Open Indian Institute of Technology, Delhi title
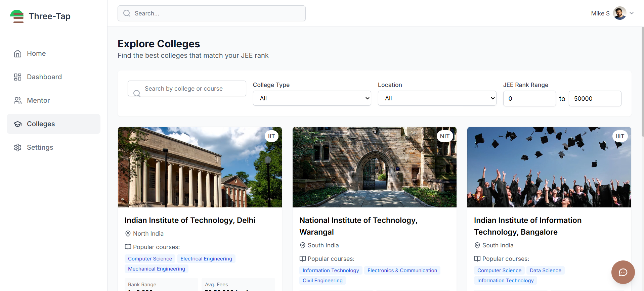The width and height of the screenshot is (644, 291). click(x=190, y=220)
